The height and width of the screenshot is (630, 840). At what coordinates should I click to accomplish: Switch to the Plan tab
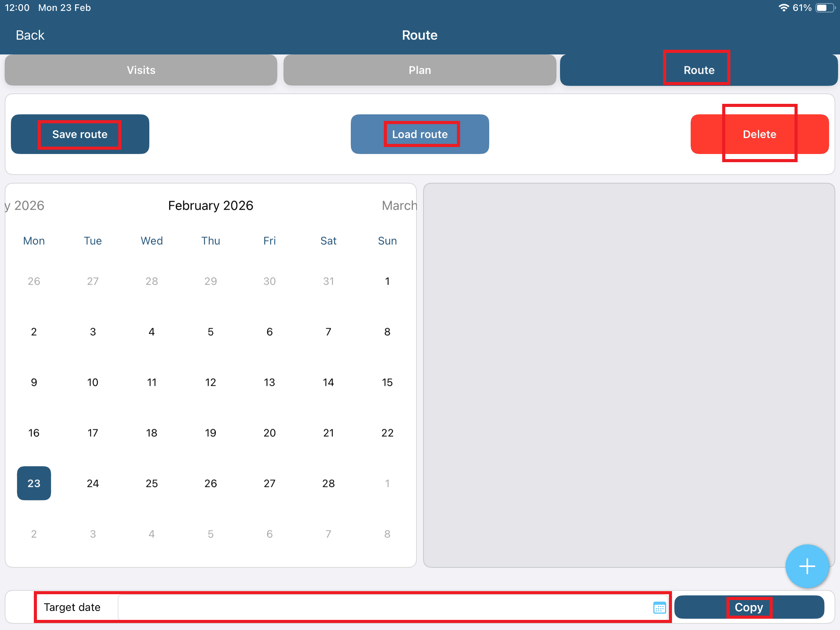coord(420,70)
